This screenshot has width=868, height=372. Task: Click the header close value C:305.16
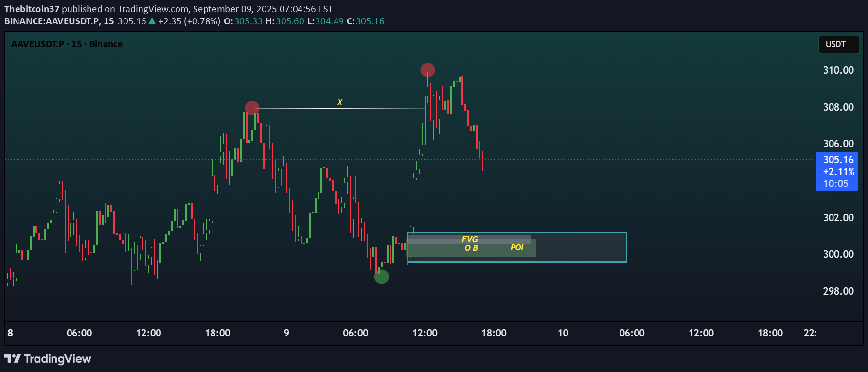[x=365, y=21]
